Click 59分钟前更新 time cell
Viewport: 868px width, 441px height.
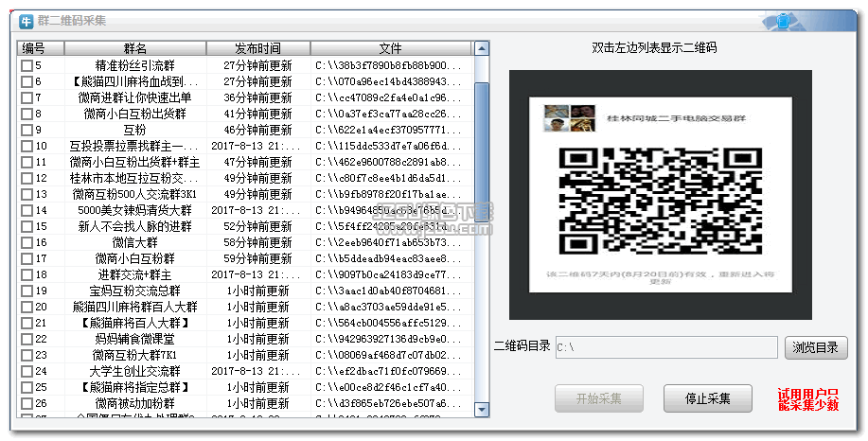258,258
